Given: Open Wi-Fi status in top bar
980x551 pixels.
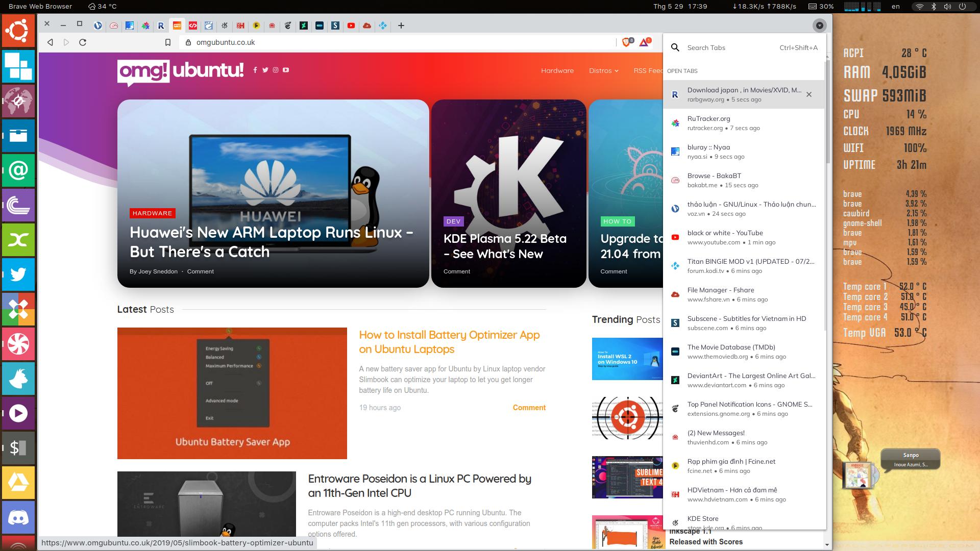Looking at the screenshot, I should pyautogui.click(x=919, y=7).
